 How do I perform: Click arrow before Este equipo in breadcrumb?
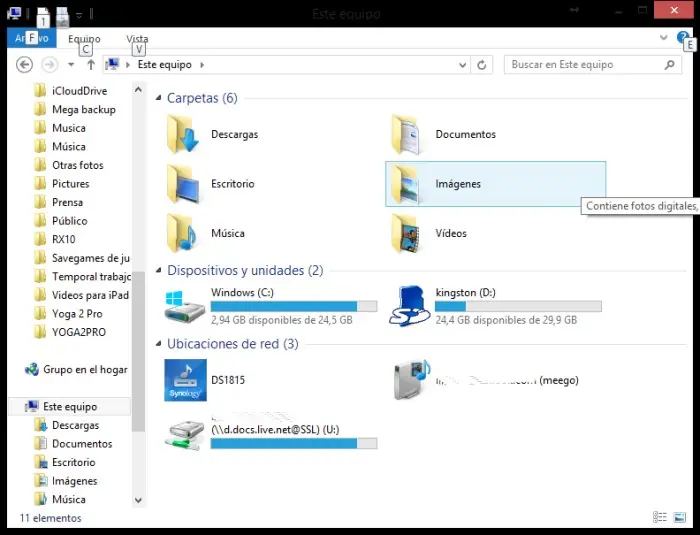[128, 65]
